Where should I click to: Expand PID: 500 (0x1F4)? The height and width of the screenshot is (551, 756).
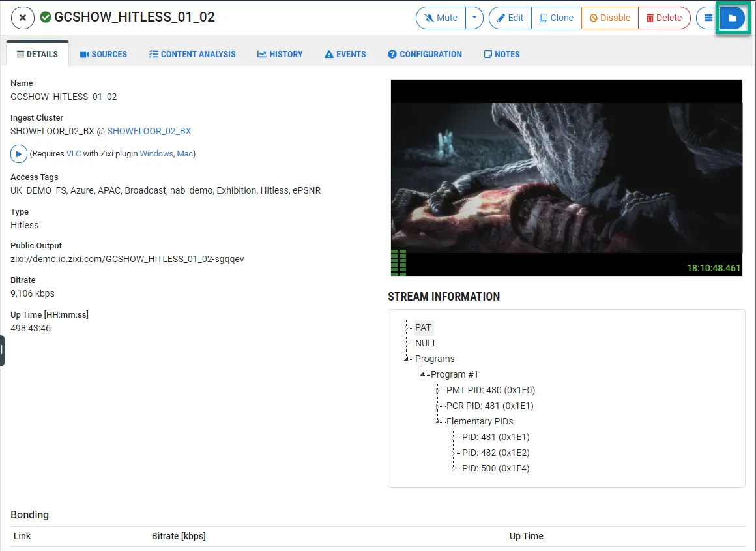453,468
